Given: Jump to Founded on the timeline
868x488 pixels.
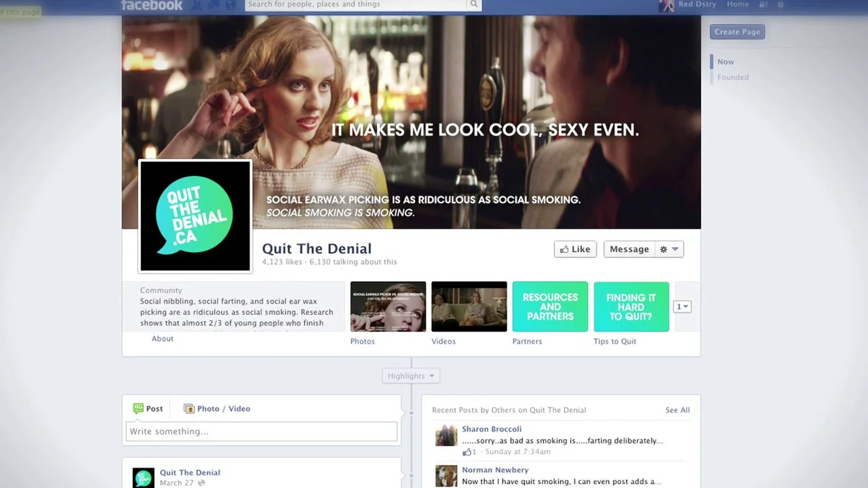Looking at the screenshot, I should point(733,77).
